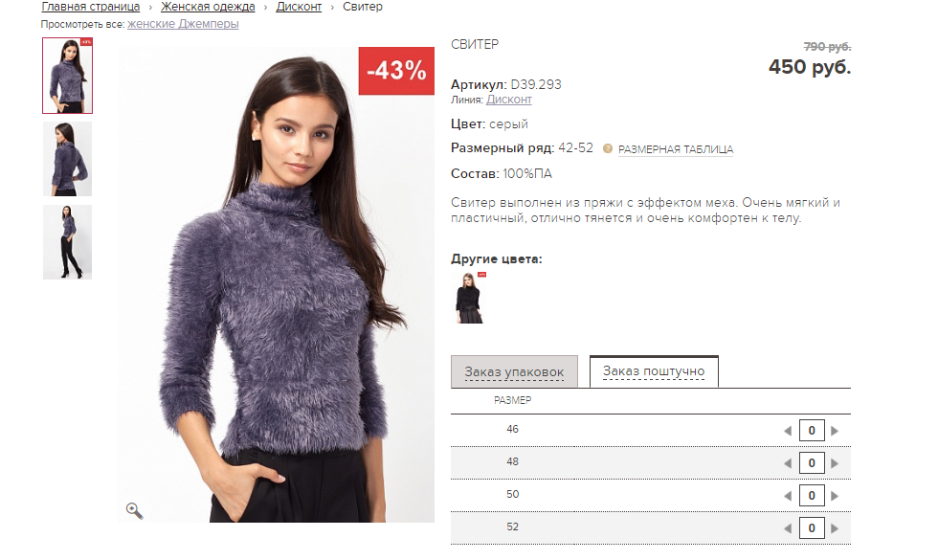This screenshot has width=938, height=560.
Task: Click the magnifier zoom icon on photo
Action: tap(134, 510)
